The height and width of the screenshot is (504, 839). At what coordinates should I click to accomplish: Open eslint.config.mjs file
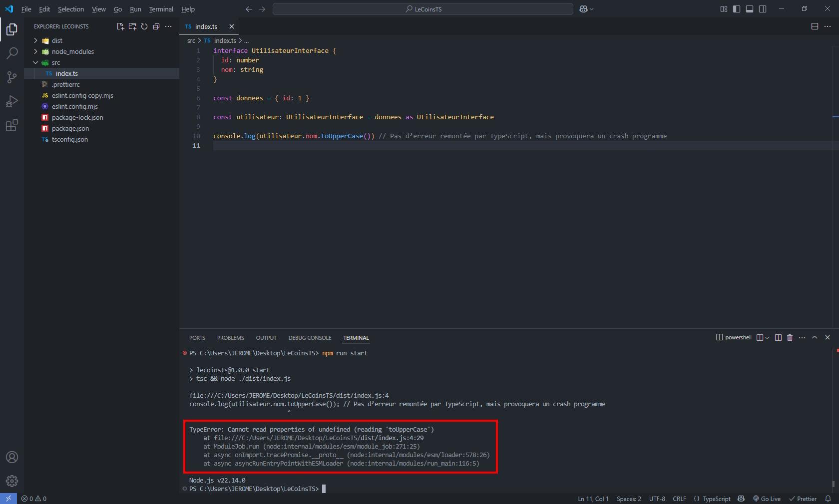click(x=101, y=106)
